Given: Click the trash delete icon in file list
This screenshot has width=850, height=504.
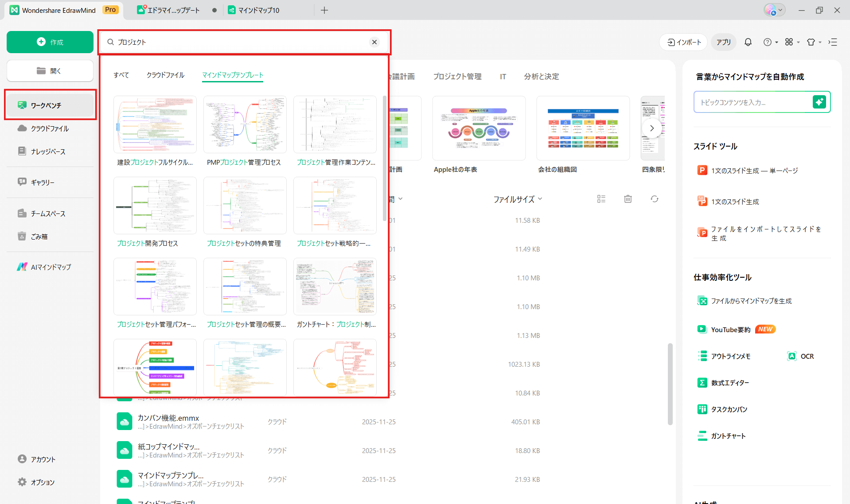Looking at the screenshot, I should pos(628,199).
